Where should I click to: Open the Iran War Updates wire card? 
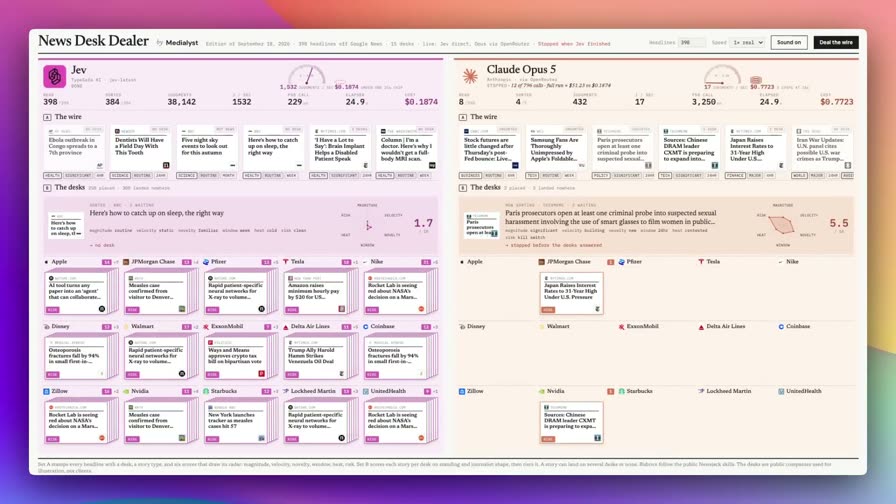tap(822, 147)
